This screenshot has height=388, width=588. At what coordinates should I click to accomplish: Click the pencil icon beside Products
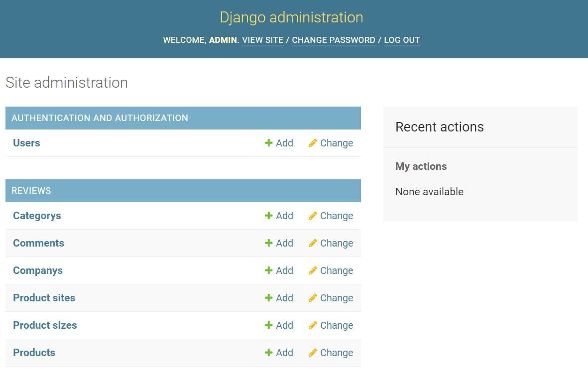pos(313,353)
